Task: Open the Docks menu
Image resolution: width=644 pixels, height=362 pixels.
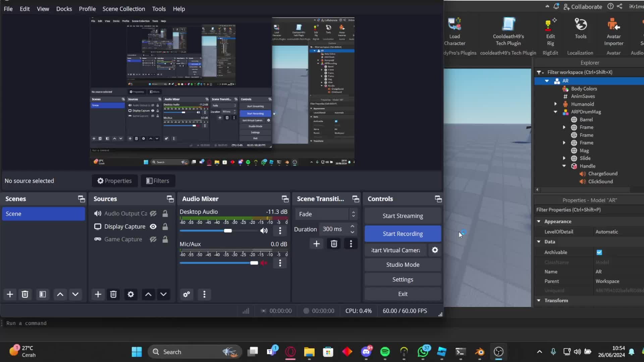Action: (x=64, y=9)
